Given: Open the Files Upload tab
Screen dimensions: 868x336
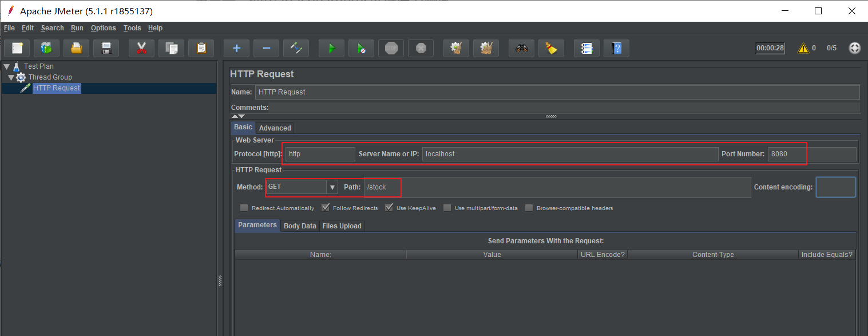Looking at the screenshot, I should pos(342,226).
